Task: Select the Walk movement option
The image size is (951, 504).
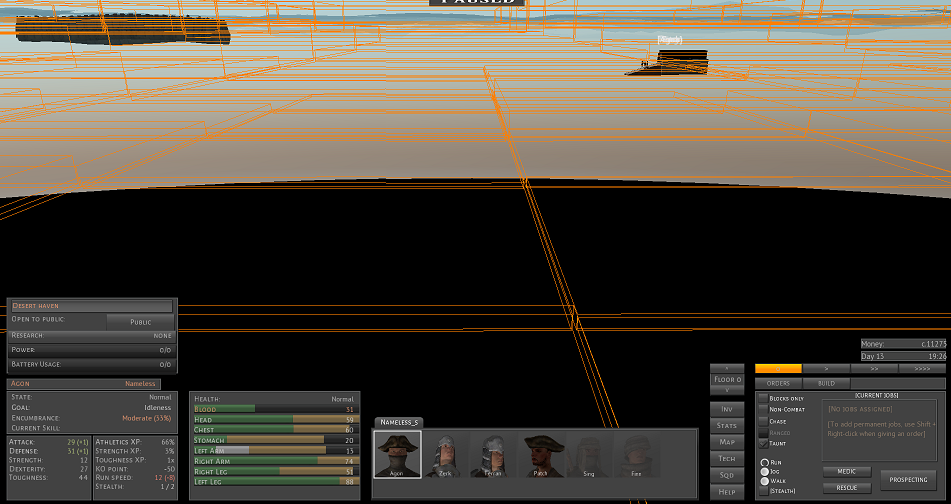Action: pos(765,481)
